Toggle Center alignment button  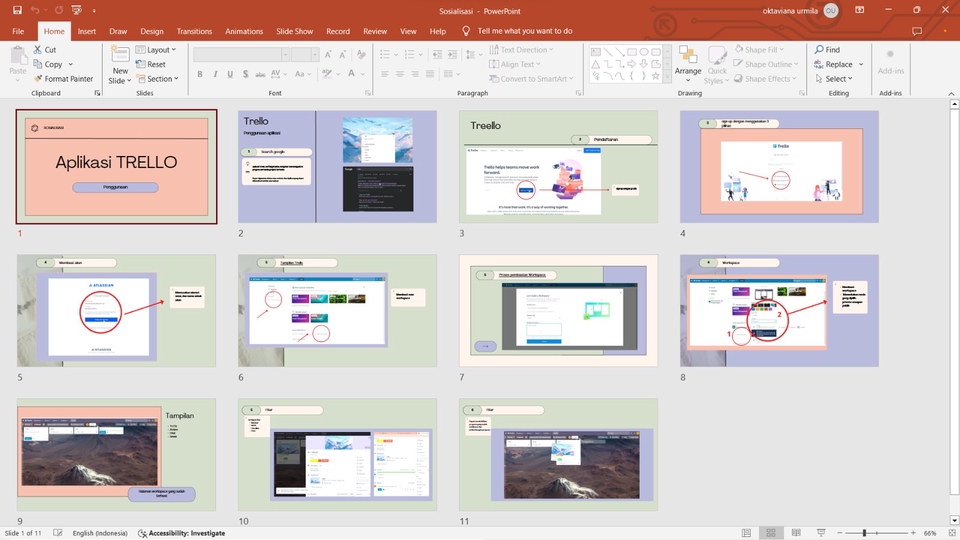(400, 74)
